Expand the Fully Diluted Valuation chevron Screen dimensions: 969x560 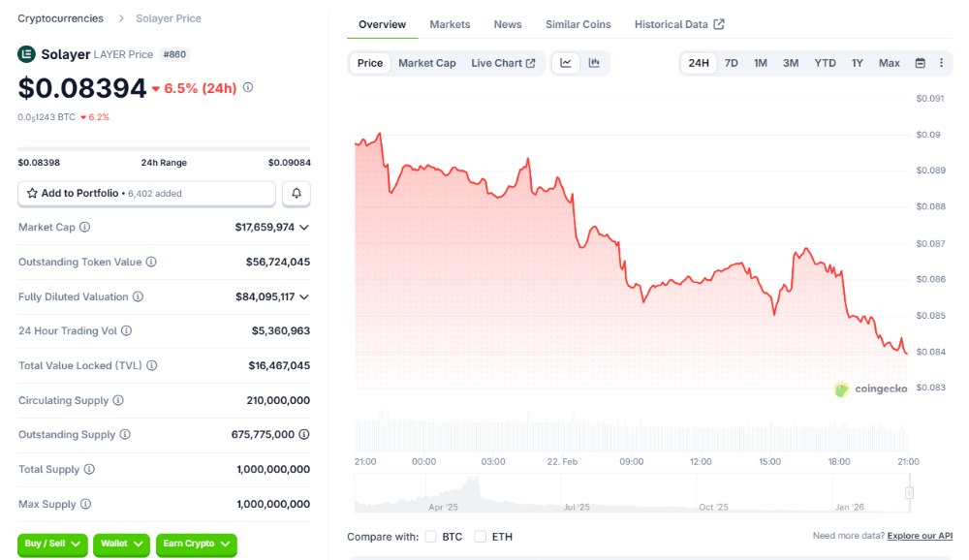click(304, 296)
